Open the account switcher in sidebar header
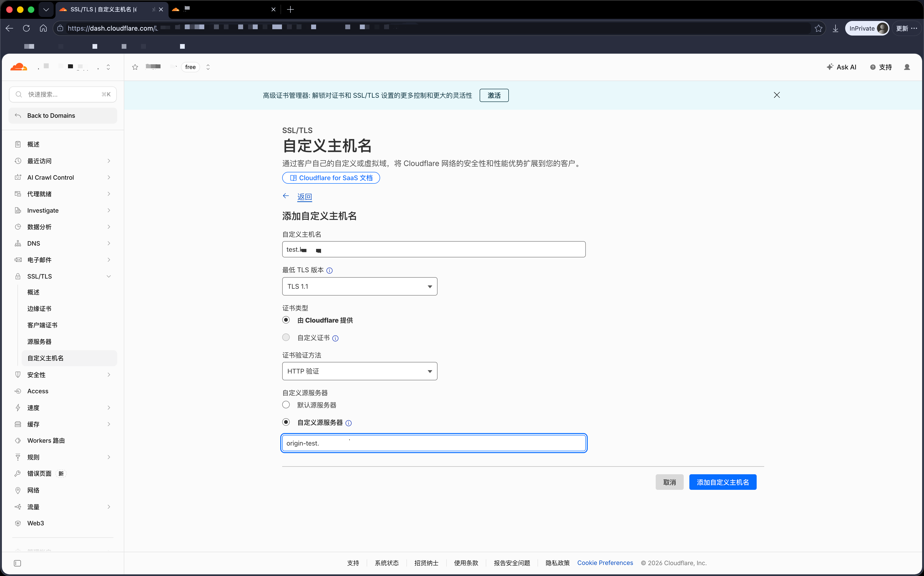924x576 pixels. pos(108,67)
